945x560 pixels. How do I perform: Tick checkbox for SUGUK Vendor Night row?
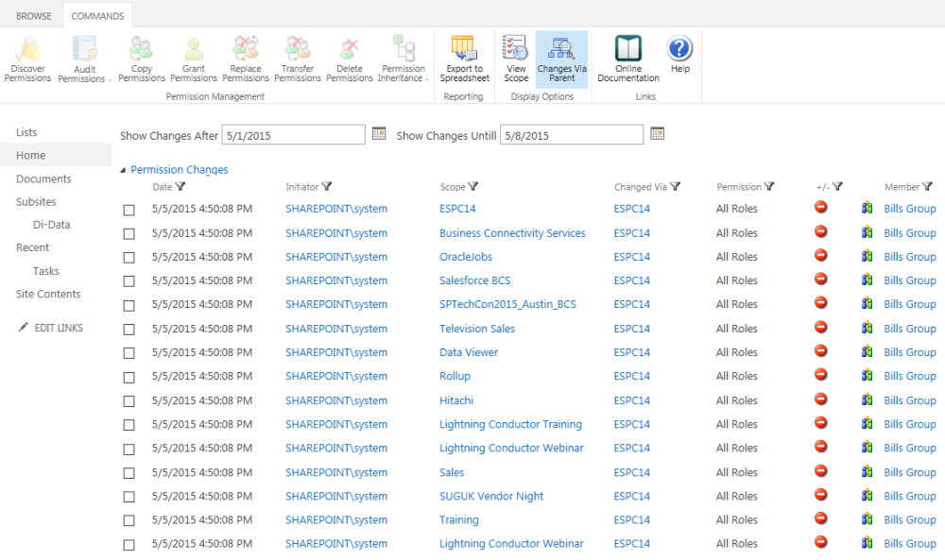(x=129, y=497)
